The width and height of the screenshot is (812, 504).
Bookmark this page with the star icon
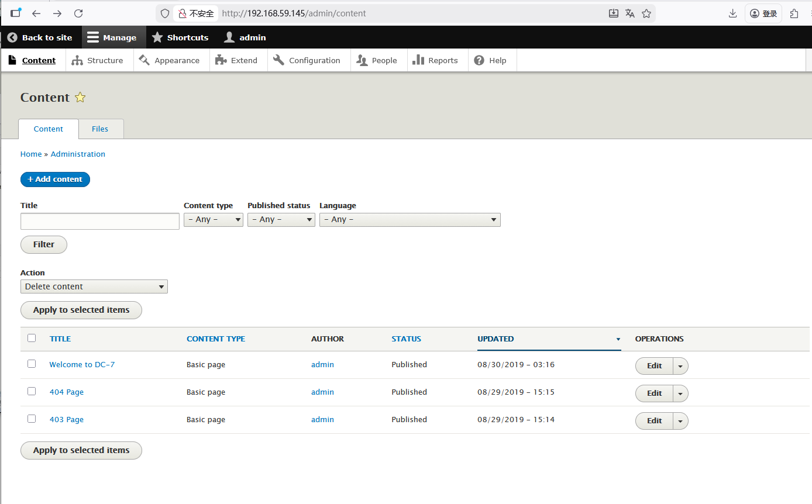[x=646, y=13]
